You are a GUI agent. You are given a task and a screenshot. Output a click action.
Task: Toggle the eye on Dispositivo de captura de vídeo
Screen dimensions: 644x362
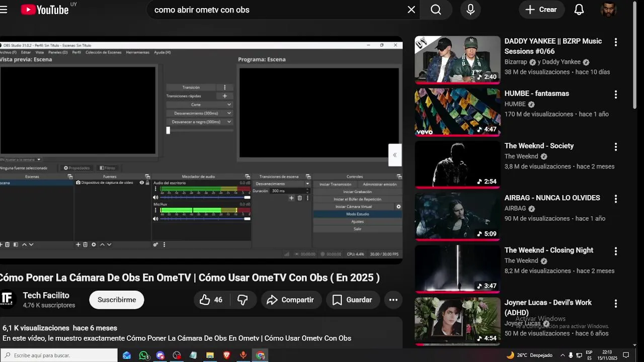[142, 183]
